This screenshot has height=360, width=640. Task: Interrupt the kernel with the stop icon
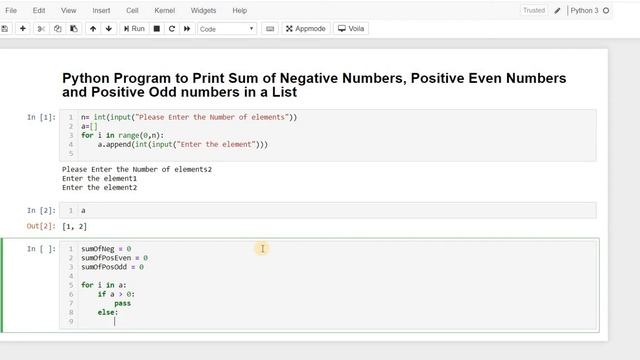tap(157, 29)
